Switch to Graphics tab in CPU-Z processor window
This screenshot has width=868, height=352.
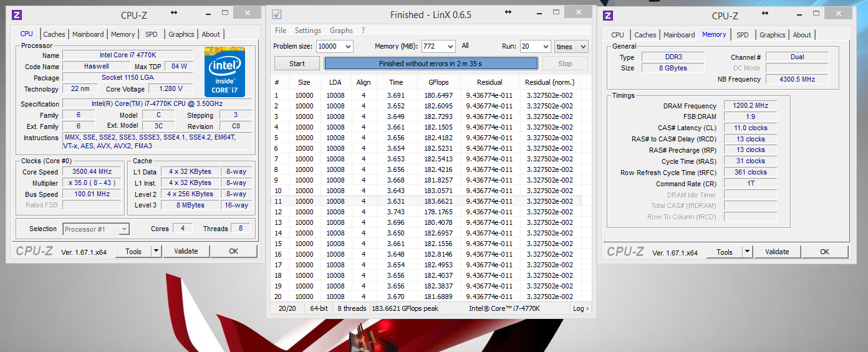point(181,34)
